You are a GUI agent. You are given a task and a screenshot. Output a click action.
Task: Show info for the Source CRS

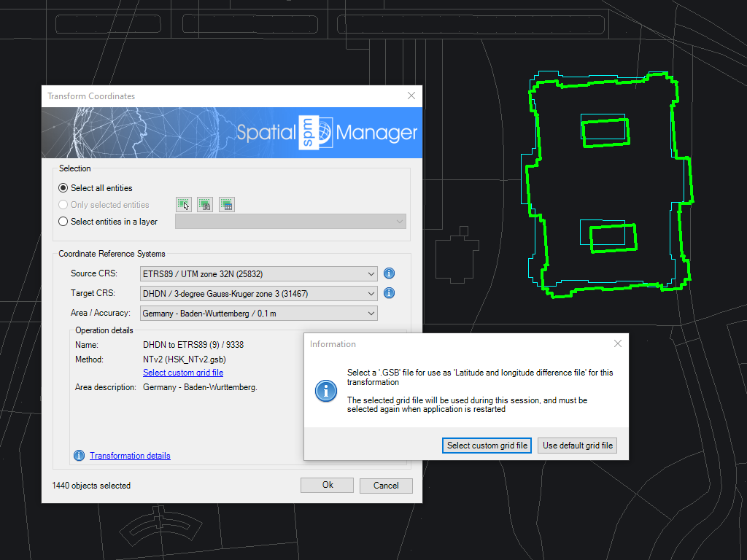point(390,273)
